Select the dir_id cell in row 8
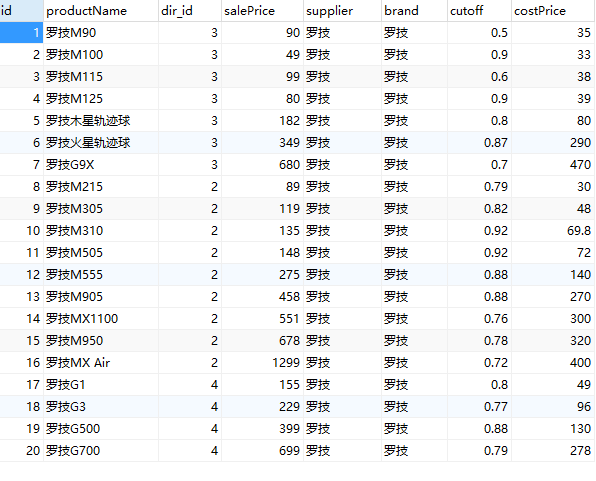This screenshot has width=596, height=481. pos(190,187)
